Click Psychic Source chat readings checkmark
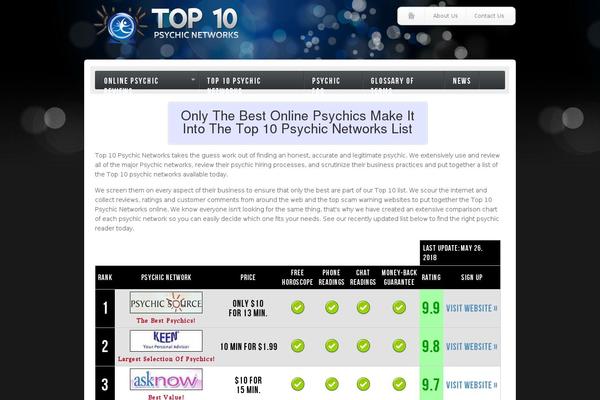The width and height of the screenshot is (600, 400). click(x=363, y=307)
